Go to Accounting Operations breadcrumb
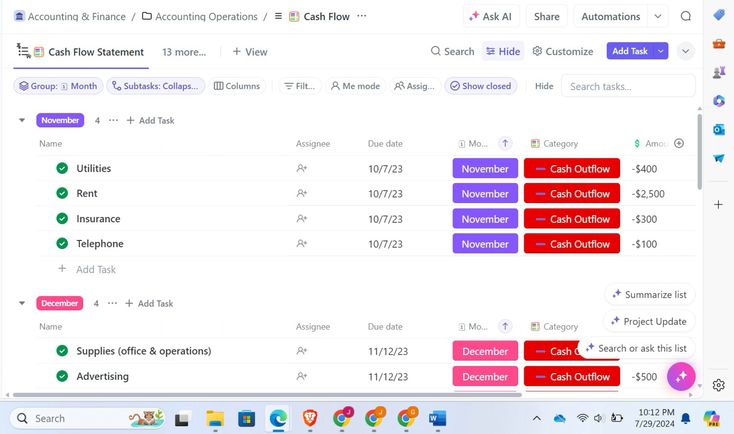The width and height of the screenshot is (734, 434). click(x=200, y=16)
